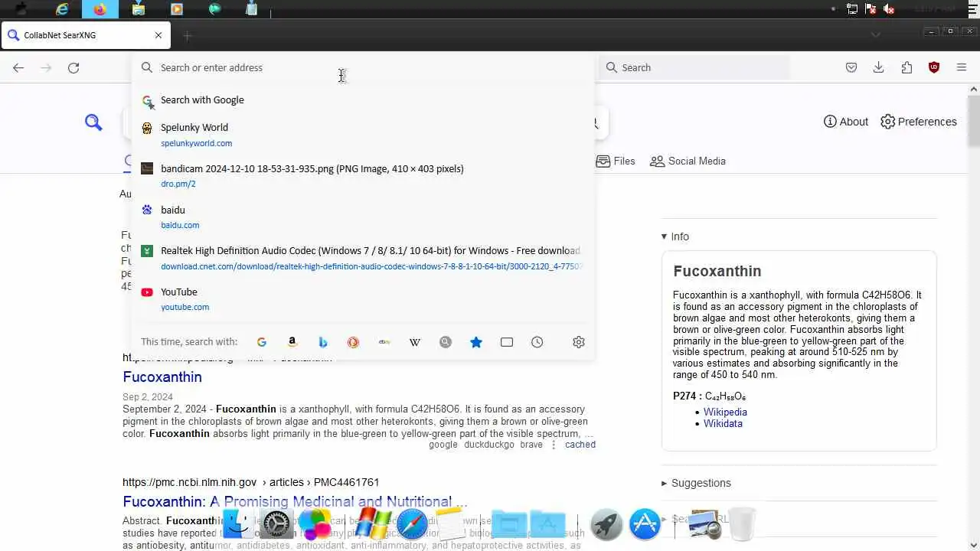
Task: Choose the Search with Google suggestion
Action: pos(363,100)
